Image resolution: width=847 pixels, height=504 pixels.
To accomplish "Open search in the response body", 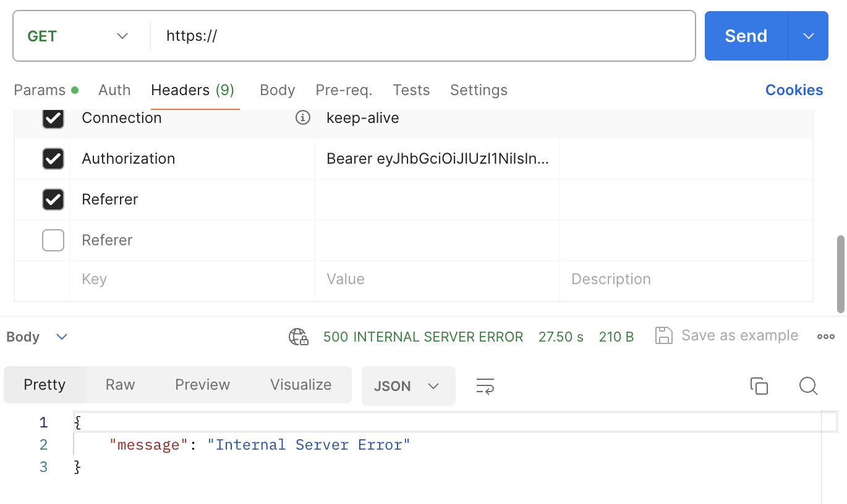I will pyautogui.click(x=808, y=385).
